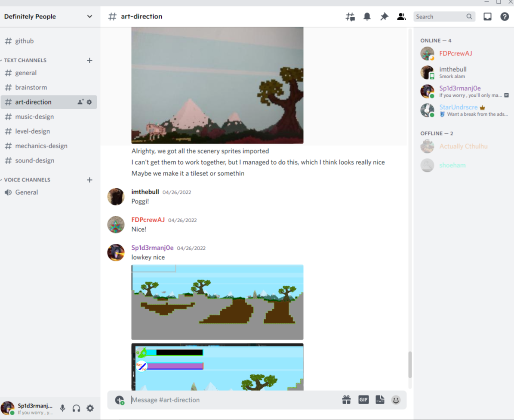The image size is (514, 420).
Task: Open the emoji picker
Action: (396, 400)
